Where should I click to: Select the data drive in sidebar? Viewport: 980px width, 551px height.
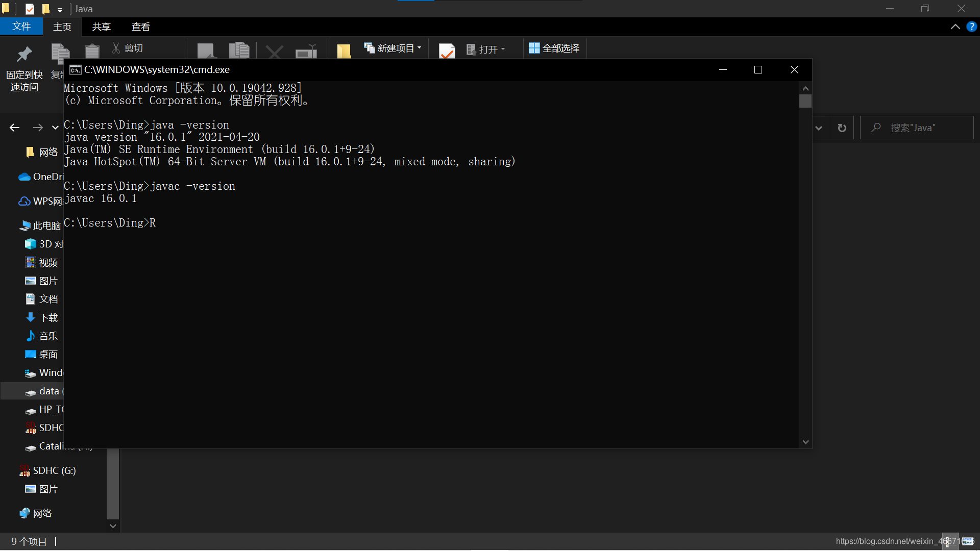pos(44,391)
